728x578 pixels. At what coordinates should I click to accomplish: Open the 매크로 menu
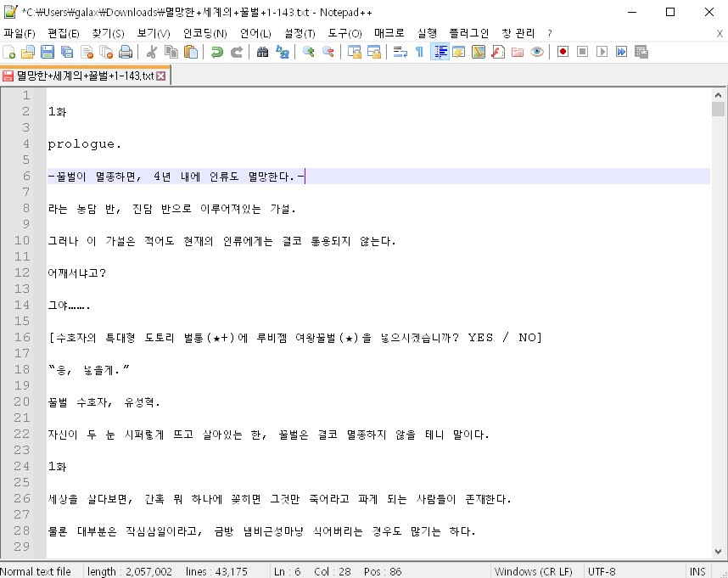coord(389,33)
